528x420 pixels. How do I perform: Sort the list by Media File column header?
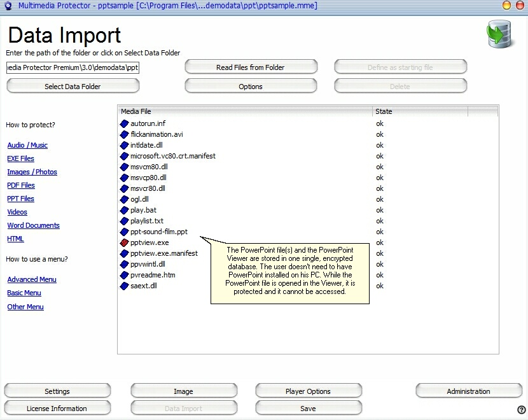pos(245,111)
